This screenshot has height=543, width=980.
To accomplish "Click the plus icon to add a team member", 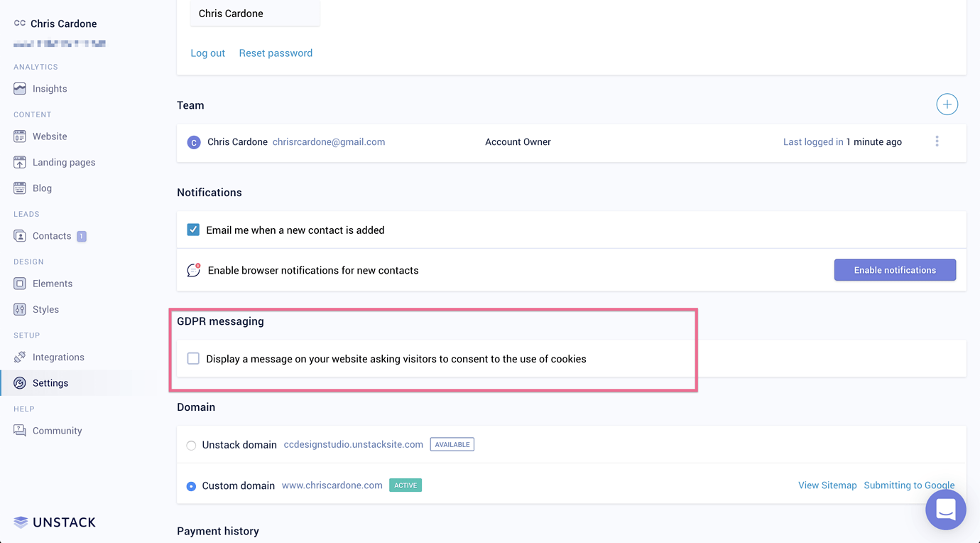I will (x=947, y=104).
